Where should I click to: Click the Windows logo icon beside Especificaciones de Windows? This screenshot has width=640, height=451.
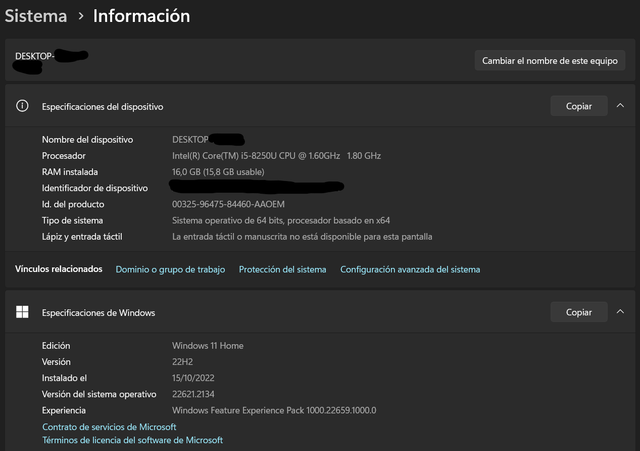(22, 312)
